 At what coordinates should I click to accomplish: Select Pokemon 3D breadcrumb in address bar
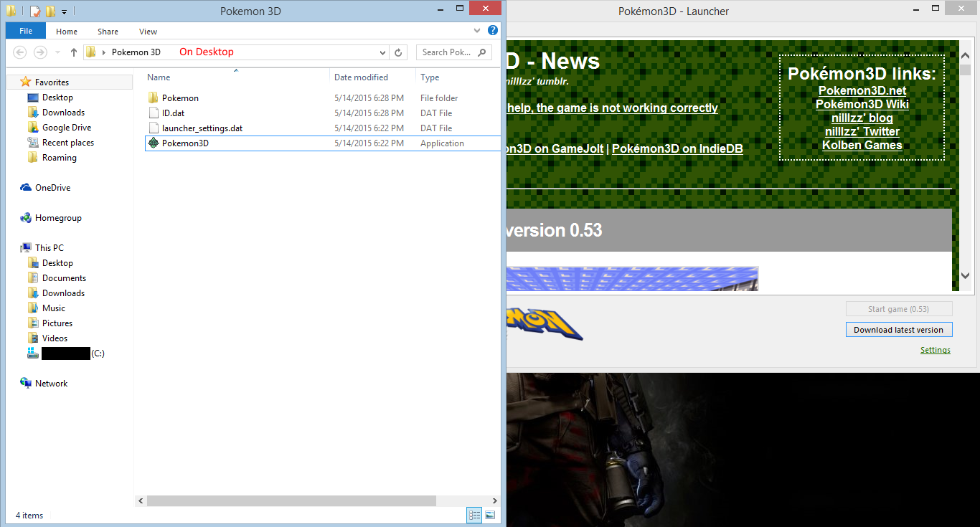click(136, 52)
